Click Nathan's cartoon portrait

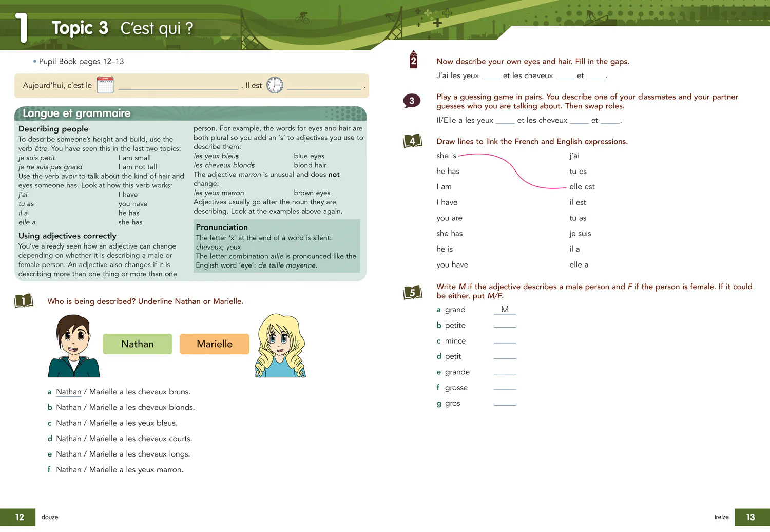pyautogui.click(x=74, y=346)
